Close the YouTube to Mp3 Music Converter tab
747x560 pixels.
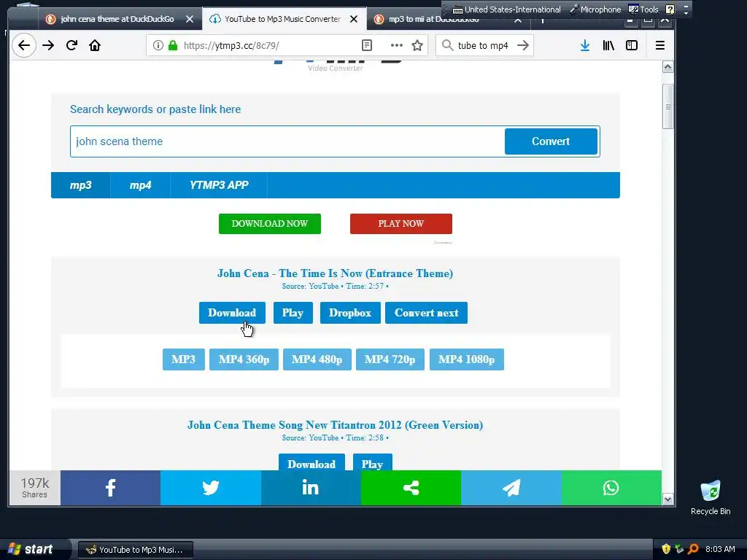(354, 19)
